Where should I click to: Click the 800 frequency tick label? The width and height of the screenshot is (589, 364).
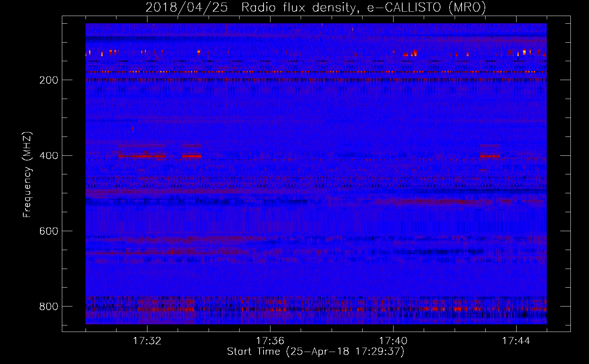click(48, 307)
